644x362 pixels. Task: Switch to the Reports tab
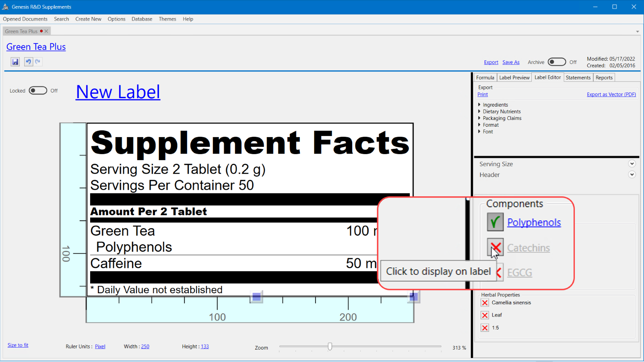(x=604, y=78)
